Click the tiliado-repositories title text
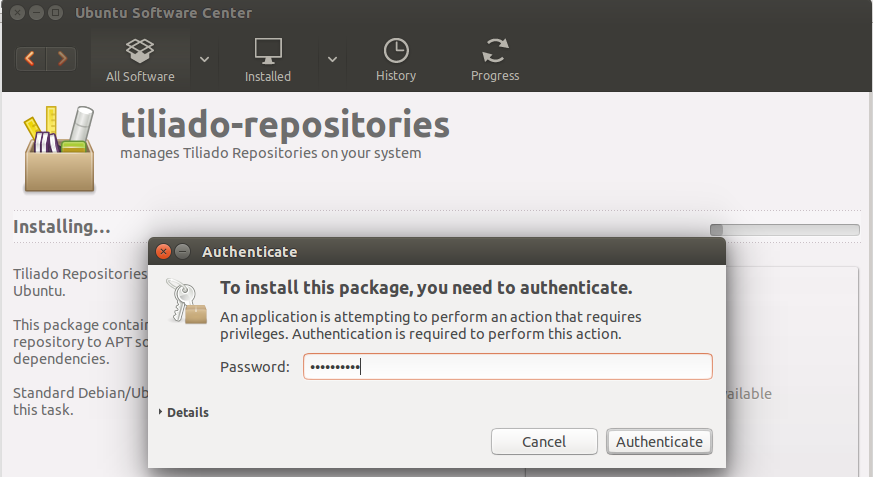 [285, 124]
